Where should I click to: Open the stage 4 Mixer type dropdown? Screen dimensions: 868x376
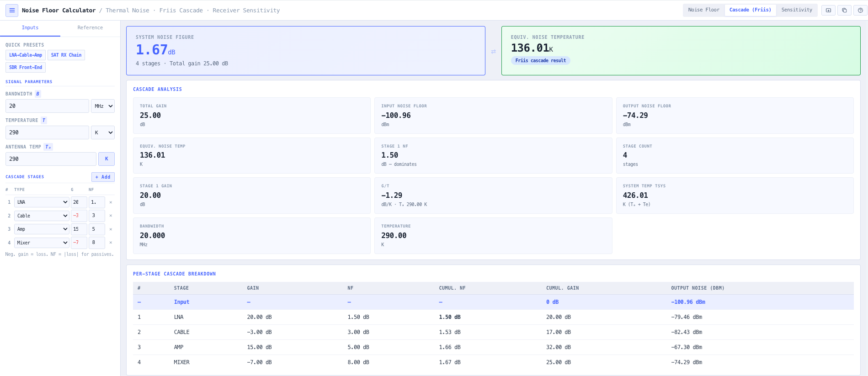tap(42, 243)
